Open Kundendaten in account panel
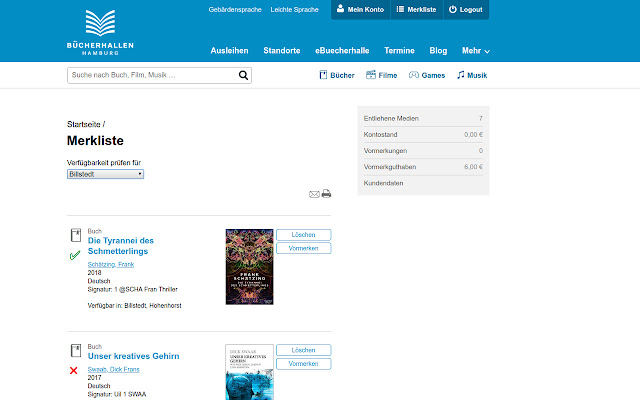Image resolution: width=640 pixels, height=400 pixels. [x=423, y=183]
